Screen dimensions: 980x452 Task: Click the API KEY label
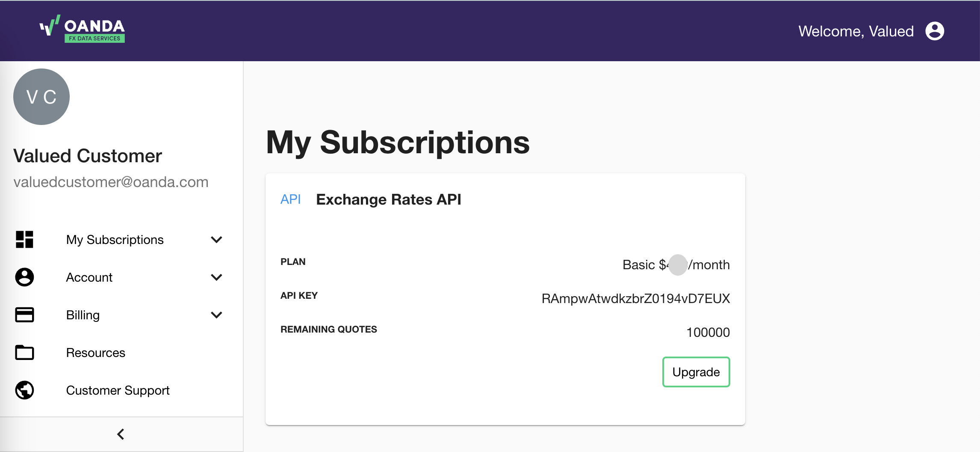coord(299,295)
